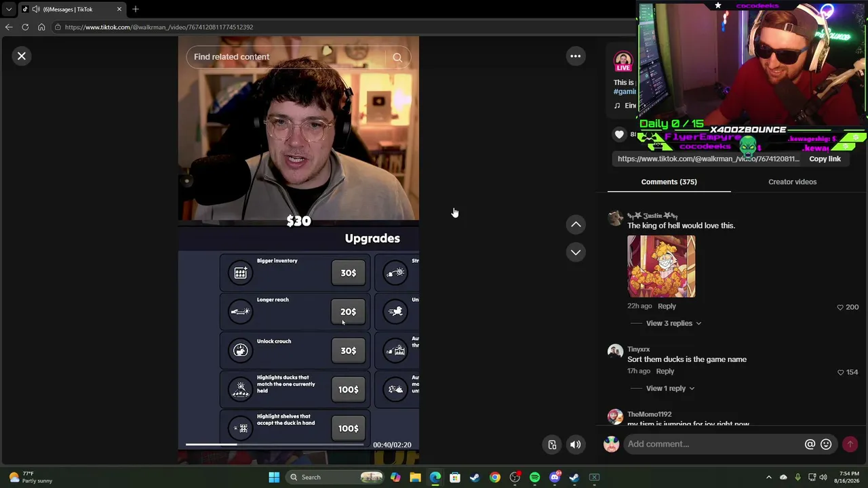The image size is (868, 488).
Task: Toggle auto-scroll next to the volume button
Action: point(552,445)
